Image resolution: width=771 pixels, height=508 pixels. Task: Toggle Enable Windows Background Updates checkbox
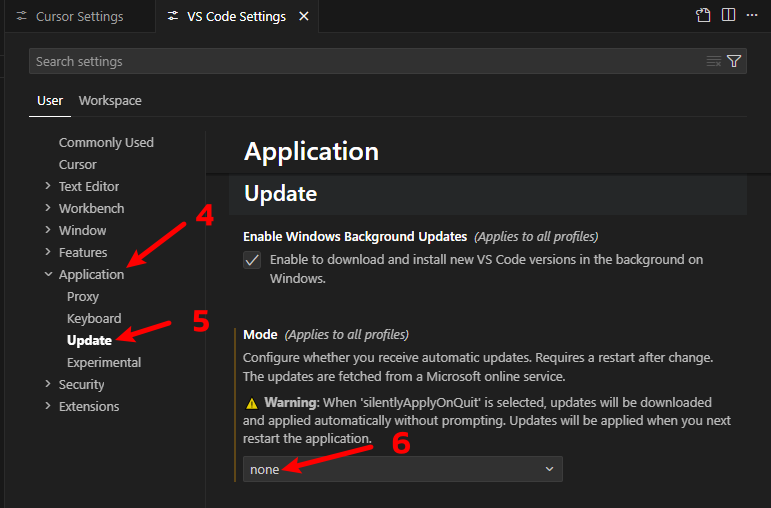point(252,260)
